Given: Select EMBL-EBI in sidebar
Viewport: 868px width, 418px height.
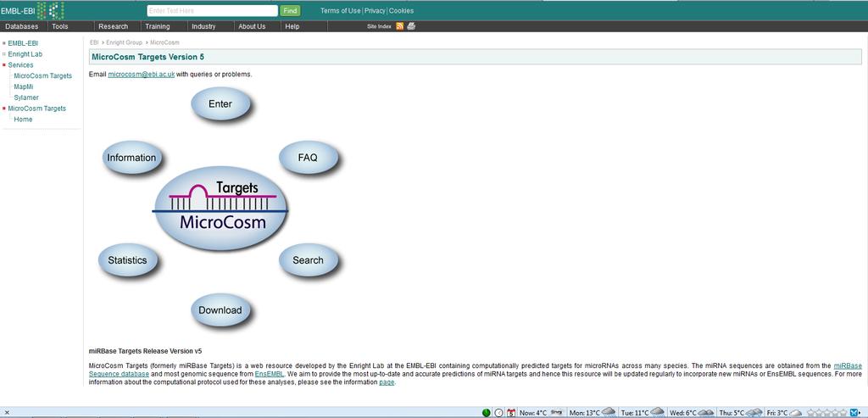Looking at the screenshot, I should coord(23,43).
